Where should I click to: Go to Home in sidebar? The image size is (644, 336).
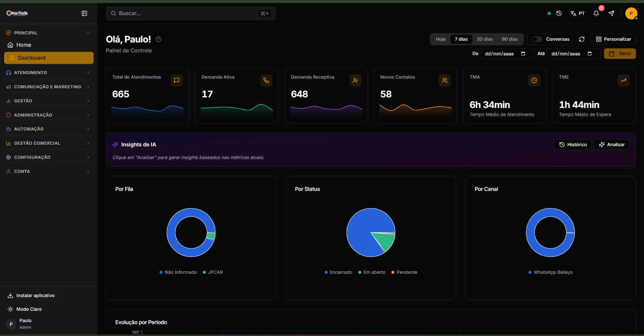[x=49, y=45]
